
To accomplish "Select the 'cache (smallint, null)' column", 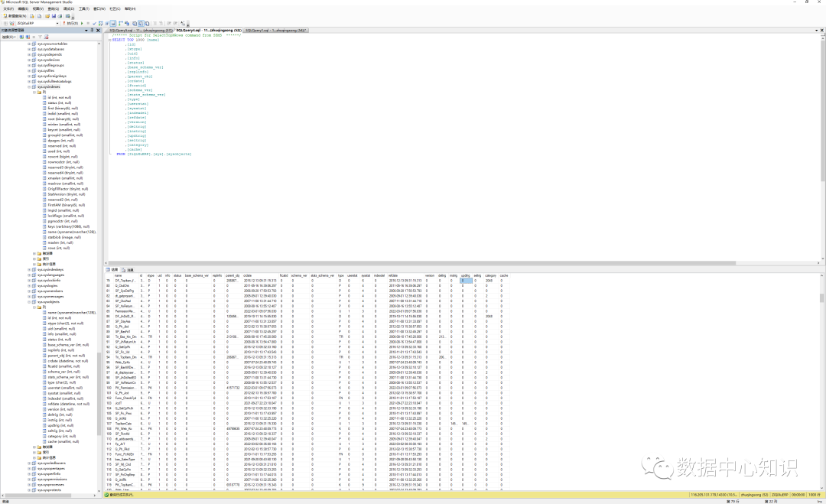I will point(64,441).
